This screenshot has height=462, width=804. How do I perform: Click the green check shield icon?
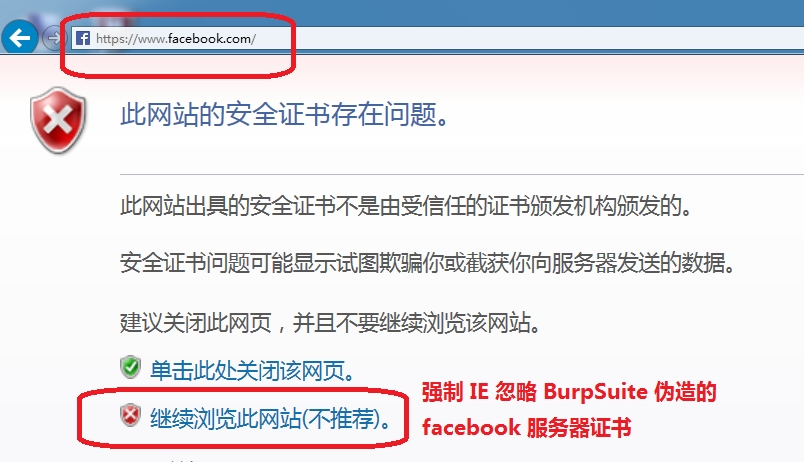[130, 367]
